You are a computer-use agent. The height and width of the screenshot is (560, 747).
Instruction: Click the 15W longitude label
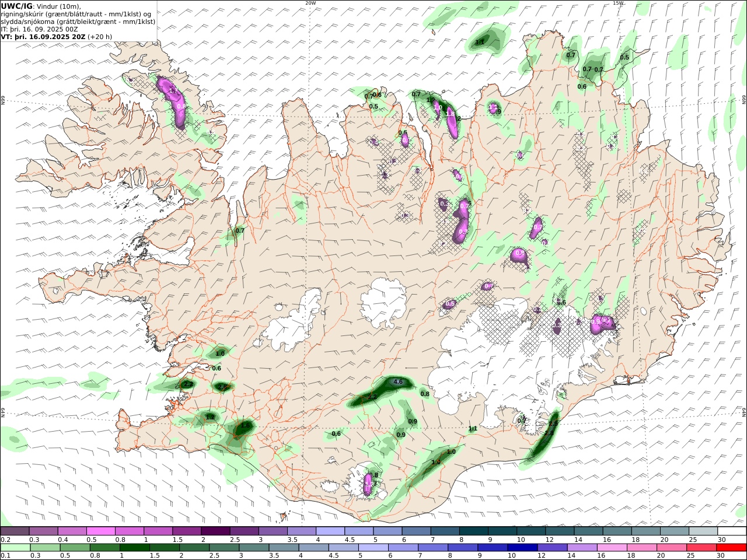coord(618,3)
